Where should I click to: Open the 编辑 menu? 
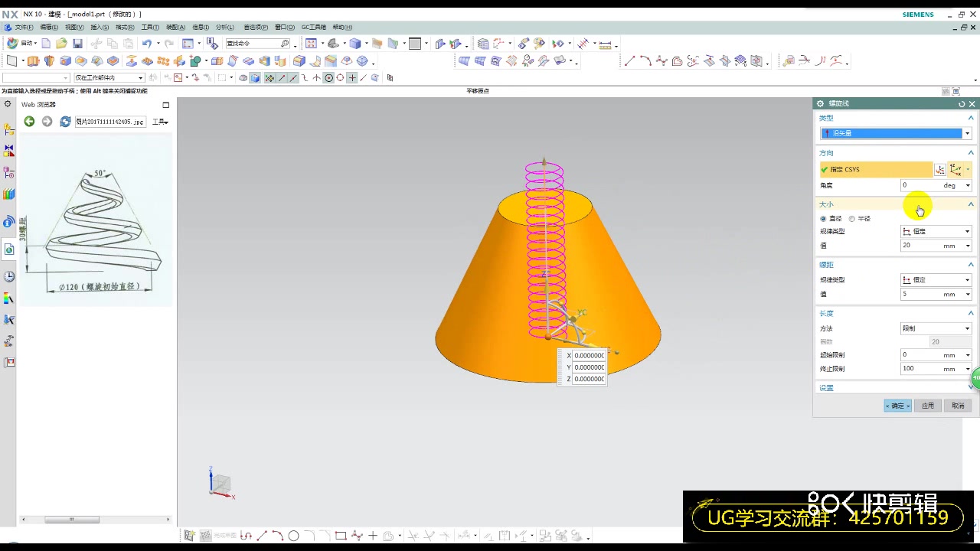pos(49,28)
